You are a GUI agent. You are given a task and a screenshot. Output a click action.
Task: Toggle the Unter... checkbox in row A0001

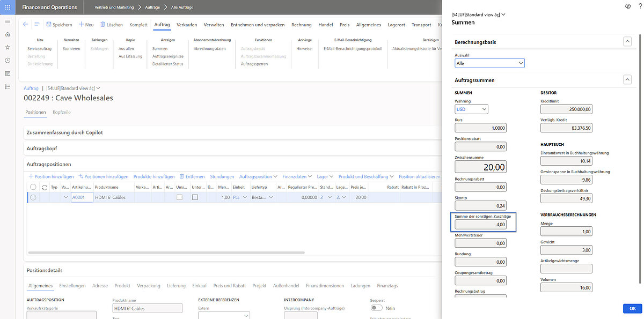click(195, 197)
